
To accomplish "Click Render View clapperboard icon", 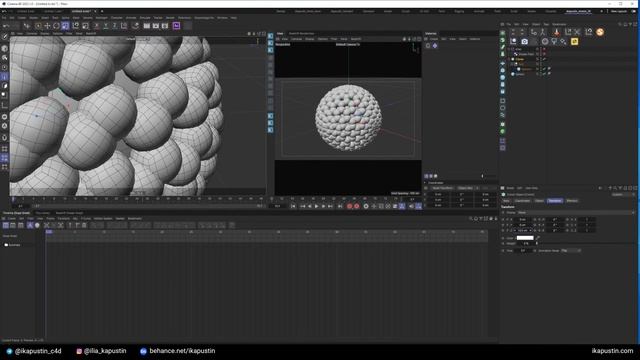I will coord(147,26).
